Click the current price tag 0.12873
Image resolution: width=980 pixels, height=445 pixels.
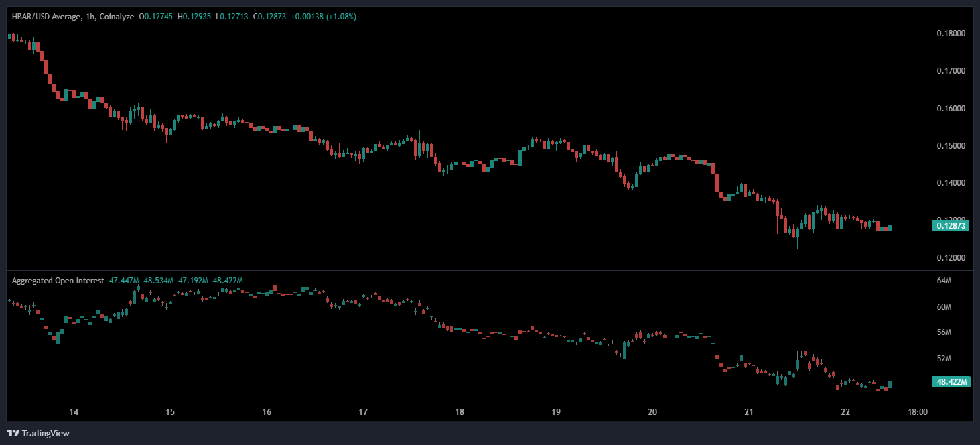(x=951, y=226)
